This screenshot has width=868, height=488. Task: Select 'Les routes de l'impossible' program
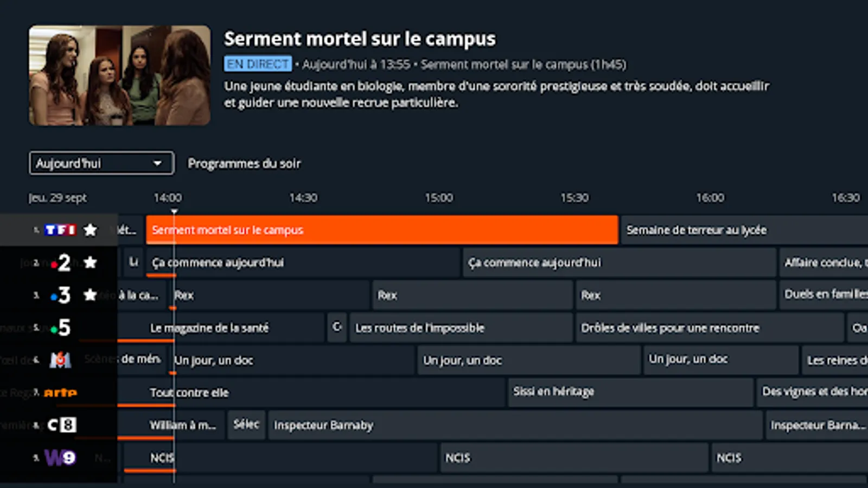pos(461,328)
